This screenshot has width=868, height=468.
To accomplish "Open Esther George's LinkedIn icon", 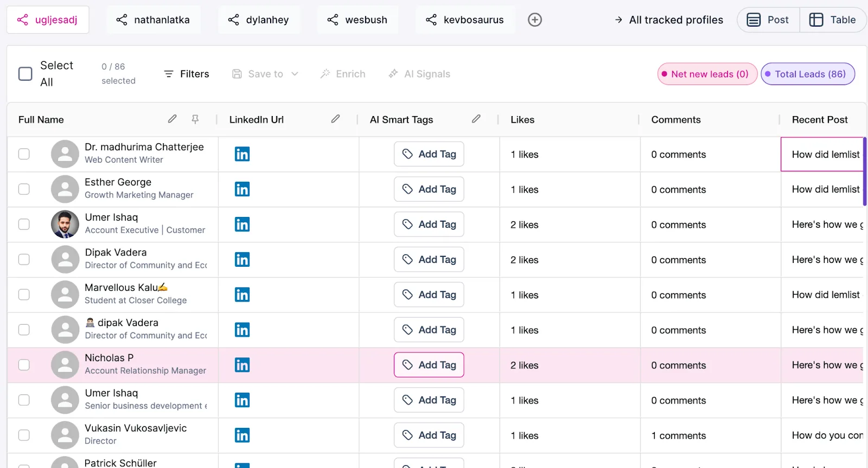I will point(242,189).
